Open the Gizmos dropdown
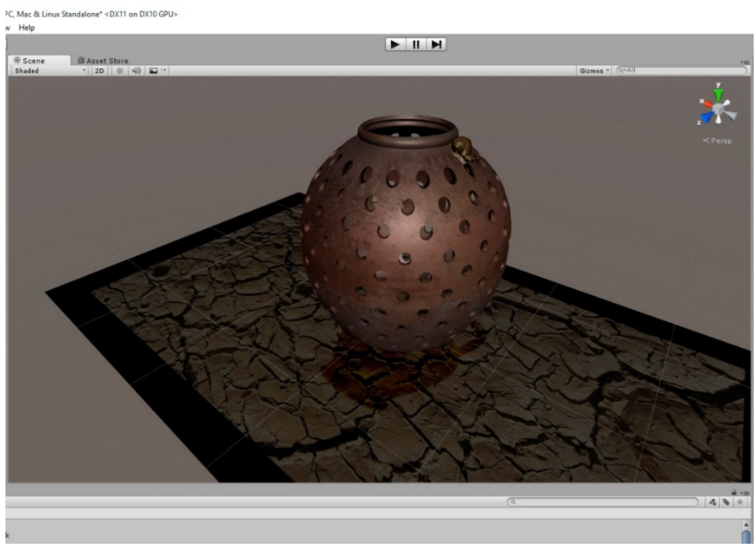The image size is (756, 547). [x=594, y=71]
